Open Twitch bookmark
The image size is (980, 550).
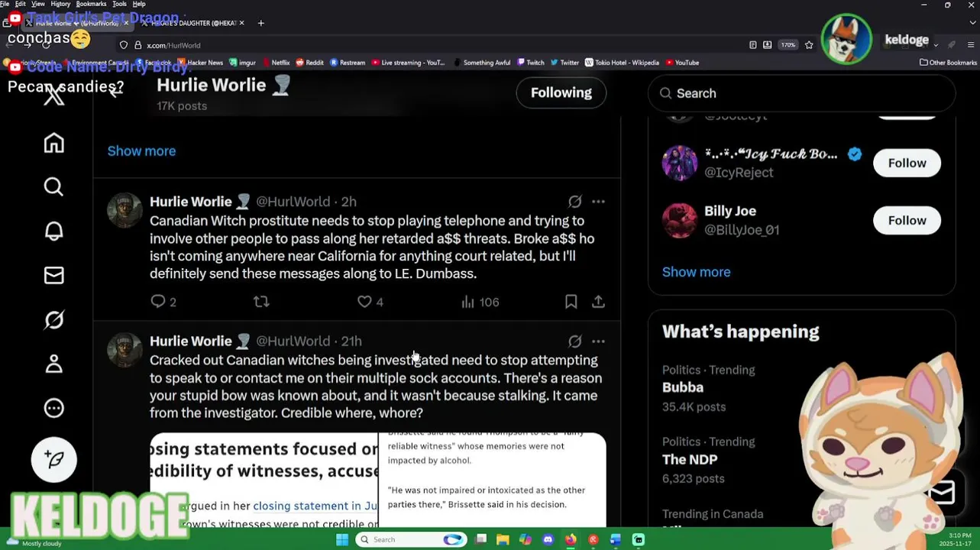[x=531, y=63]
